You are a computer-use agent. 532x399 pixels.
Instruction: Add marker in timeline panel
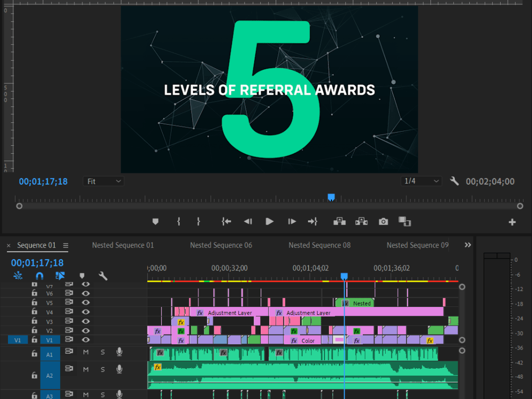82,276
